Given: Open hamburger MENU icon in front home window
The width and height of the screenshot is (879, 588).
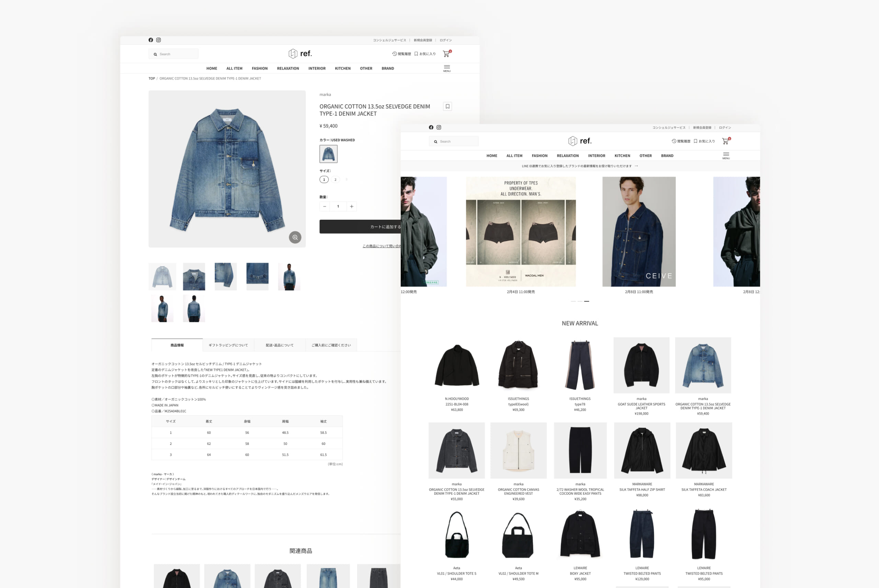Looking at the screenshot, I should [x=726, y=155].
